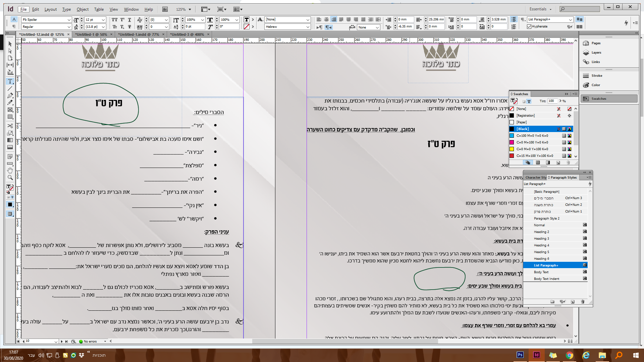644x362 pixels.
Task: Apply the Heading 2 paragraph style
Action: 541,232
